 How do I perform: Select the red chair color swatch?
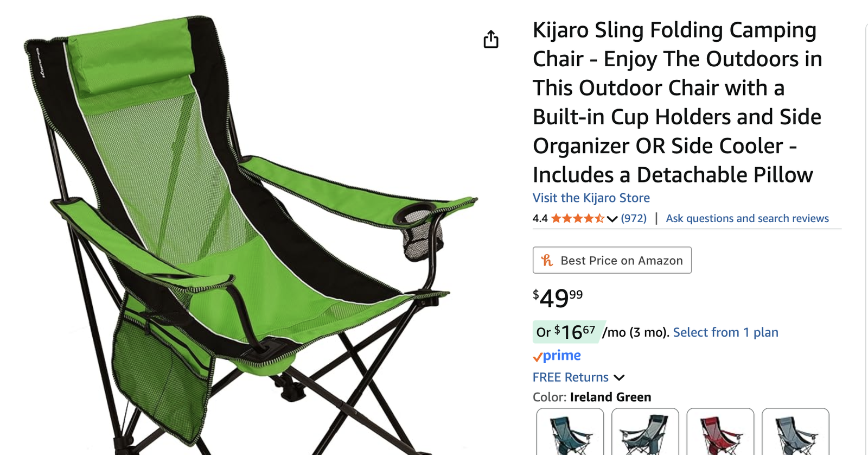point(720,432)
